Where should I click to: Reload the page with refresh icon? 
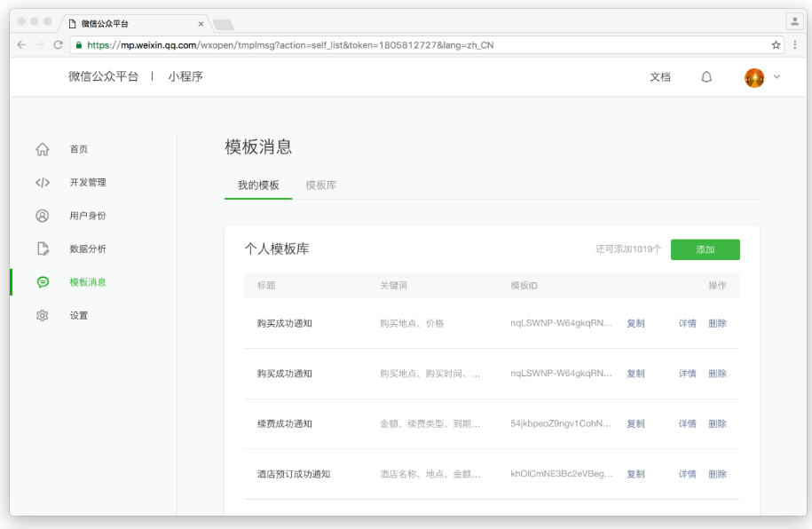click(x=58, y=45)
